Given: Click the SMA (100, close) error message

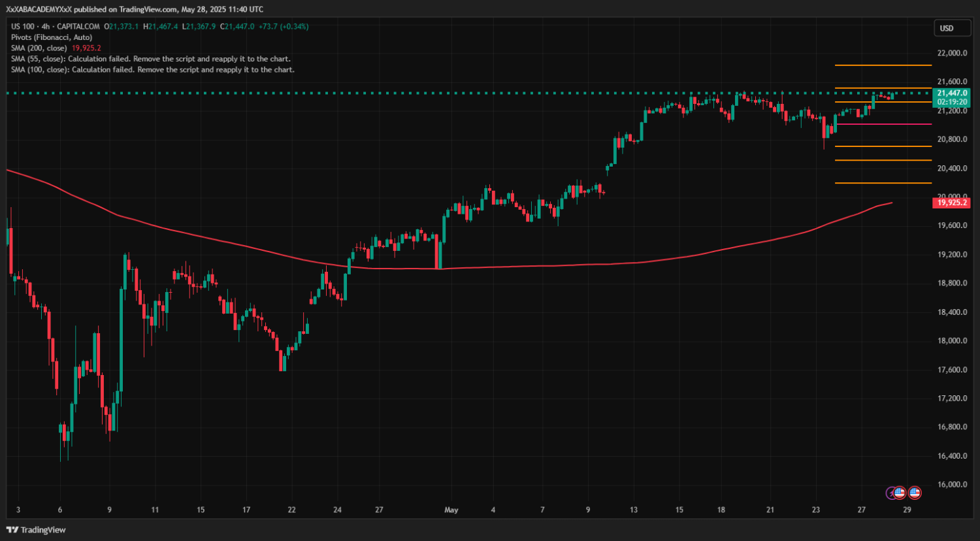Looking at the screenshot, I should tap(153, 69).
